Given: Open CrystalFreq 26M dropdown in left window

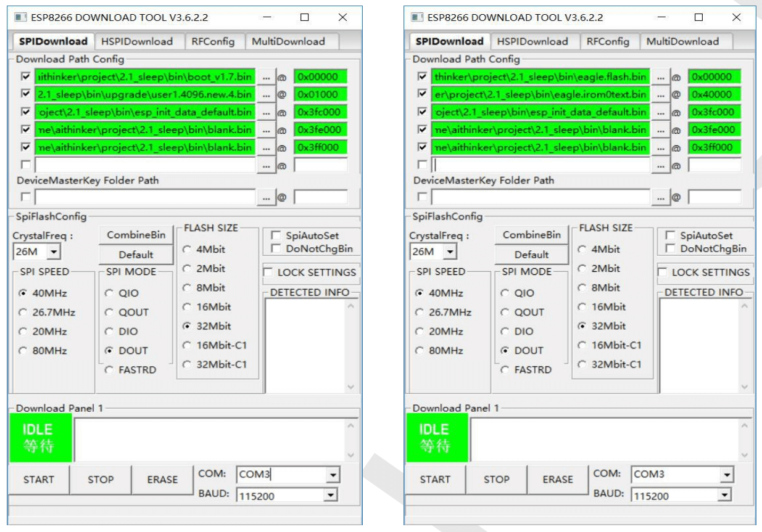Looking at the screenshot, I should pos(54,252).
